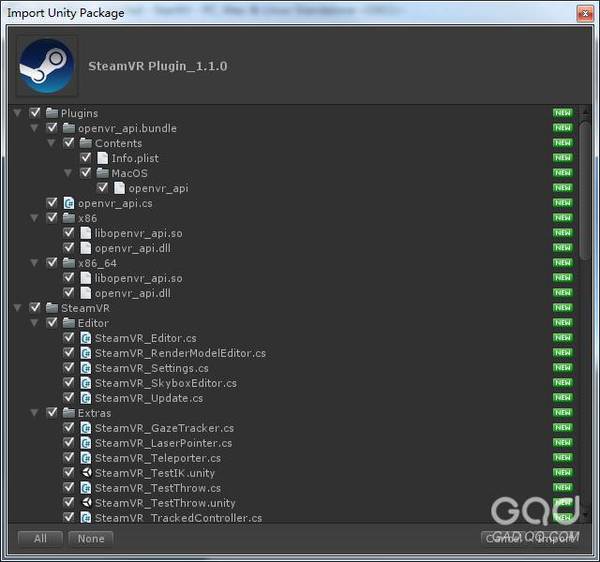Select the libopenvr_api.so row under x86_64

pyautogui.click(x=294, y=278)
